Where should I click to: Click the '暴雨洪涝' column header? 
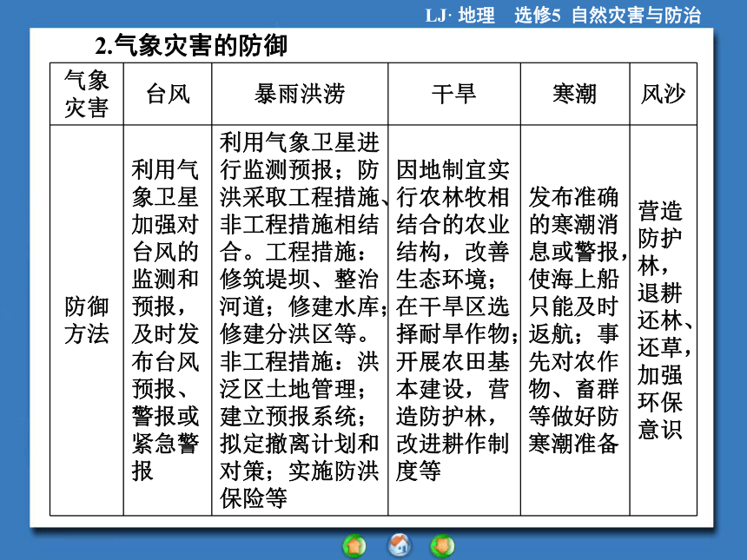click(x=300, y=94)
